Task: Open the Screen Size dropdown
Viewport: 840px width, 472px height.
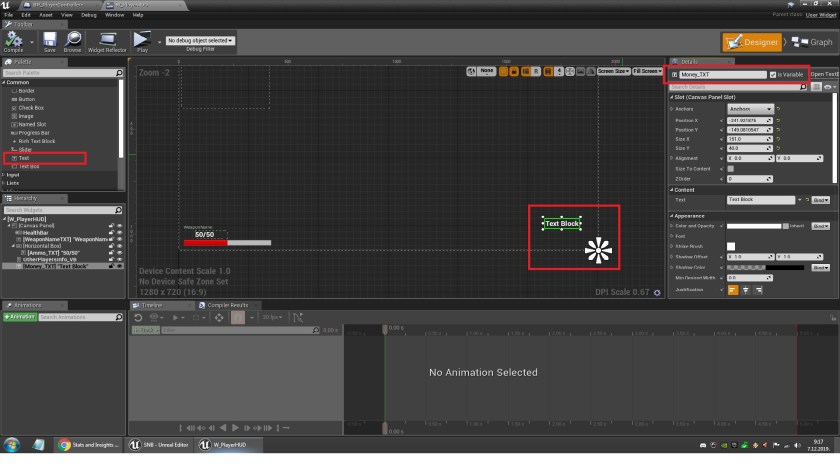Action: (613, 71)
